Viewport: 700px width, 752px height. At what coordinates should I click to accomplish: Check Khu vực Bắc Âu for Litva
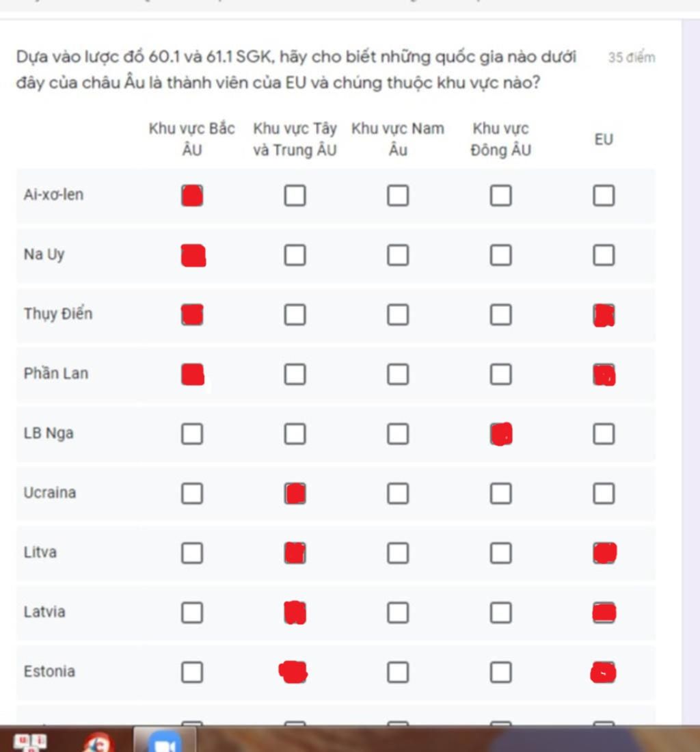tap(192, 553)
